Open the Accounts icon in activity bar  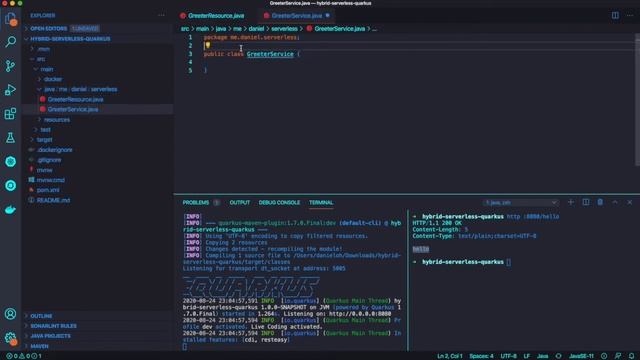coord(10,313)
